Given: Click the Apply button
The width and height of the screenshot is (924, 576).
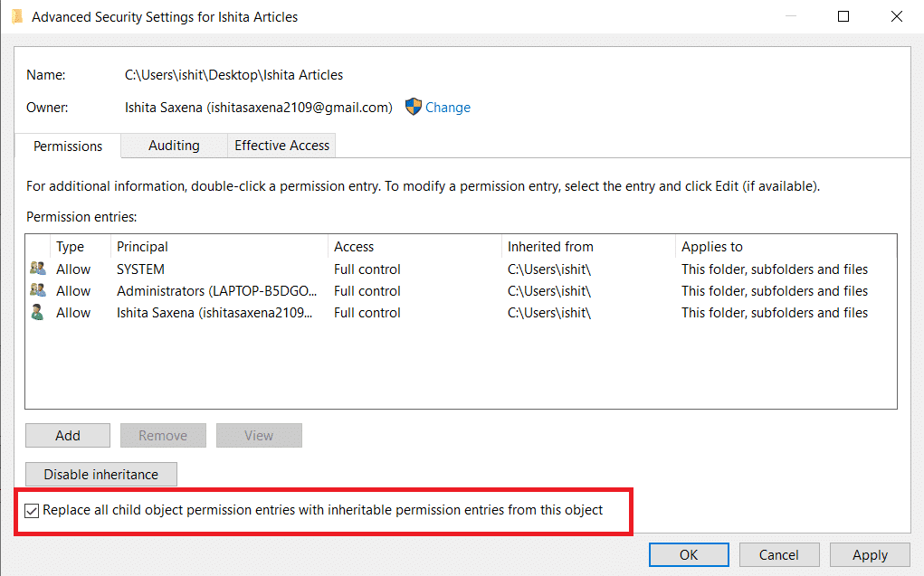Looking at the screenshot, I should click(869, 554).
